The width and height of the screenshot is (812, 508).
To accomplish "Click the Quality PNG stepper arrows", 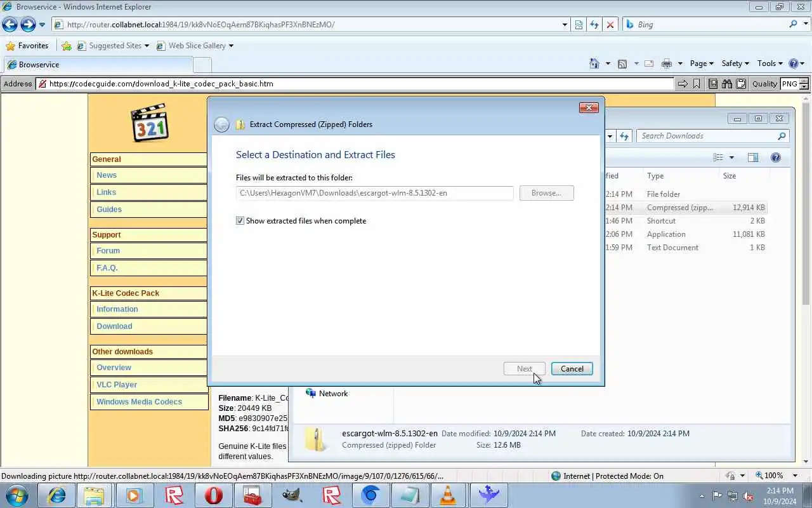I will [804, 84].
